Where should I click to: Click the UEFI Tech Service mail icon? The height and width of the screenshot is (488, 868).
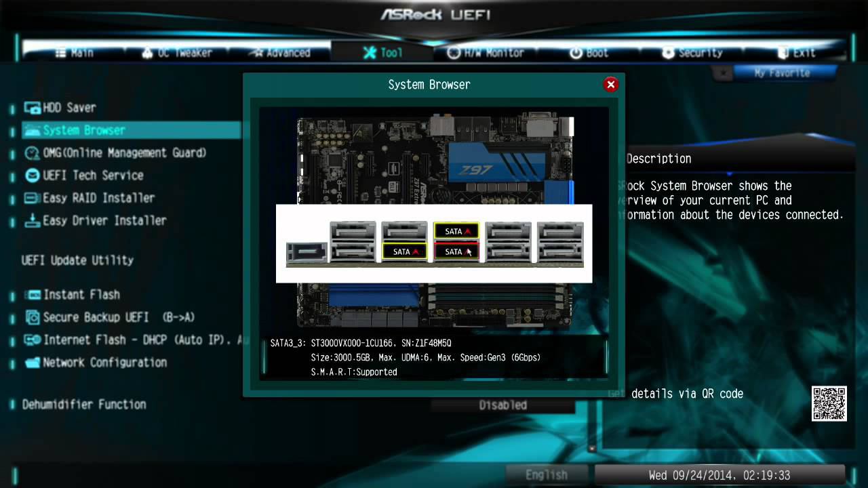point(32,175)
